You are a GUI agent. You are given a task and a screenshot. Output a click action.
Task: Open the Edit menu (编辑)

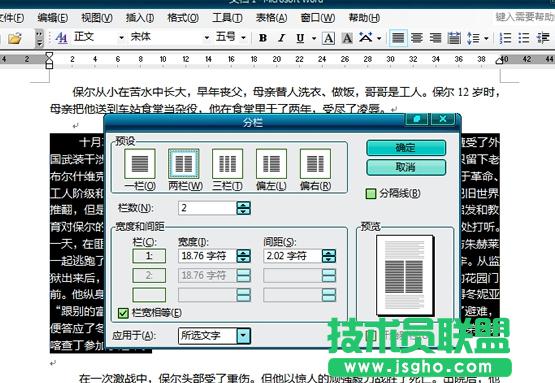coord(53,17)
